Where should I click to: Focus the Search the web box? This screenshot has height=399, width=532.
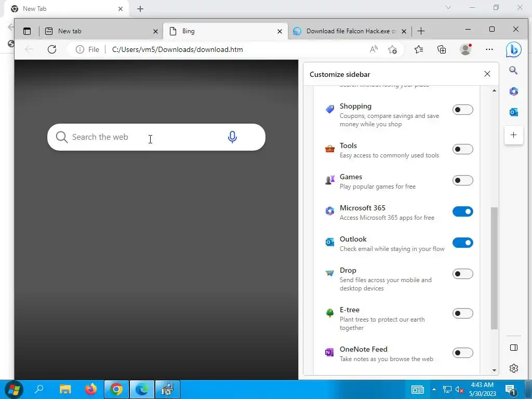[156, 137]
